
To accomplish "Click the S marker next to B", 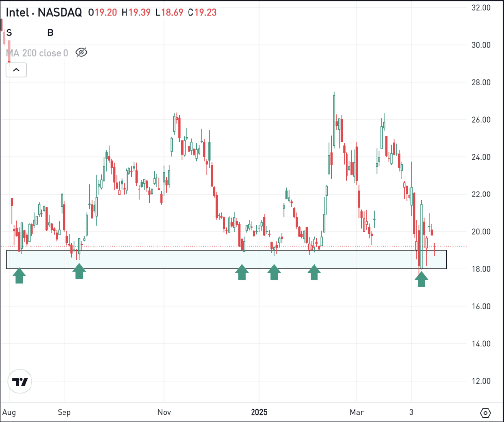I will coord(9,32).
